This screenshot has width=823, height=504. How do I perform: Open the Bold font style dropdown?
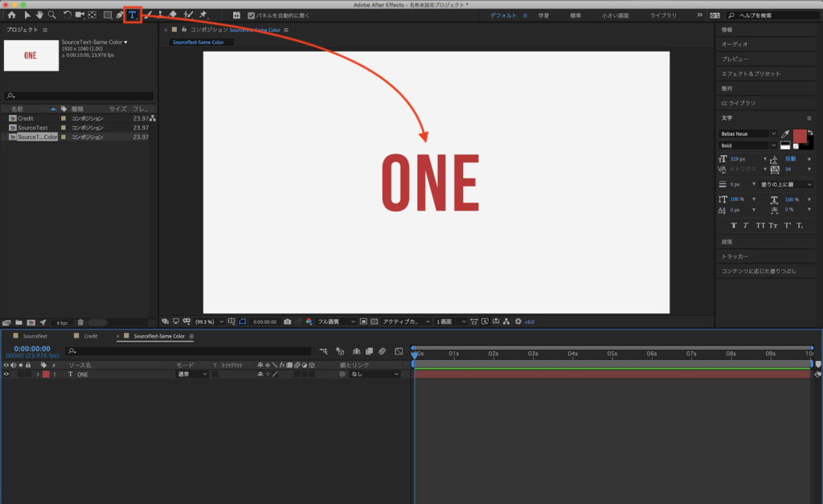click(744, 145)
